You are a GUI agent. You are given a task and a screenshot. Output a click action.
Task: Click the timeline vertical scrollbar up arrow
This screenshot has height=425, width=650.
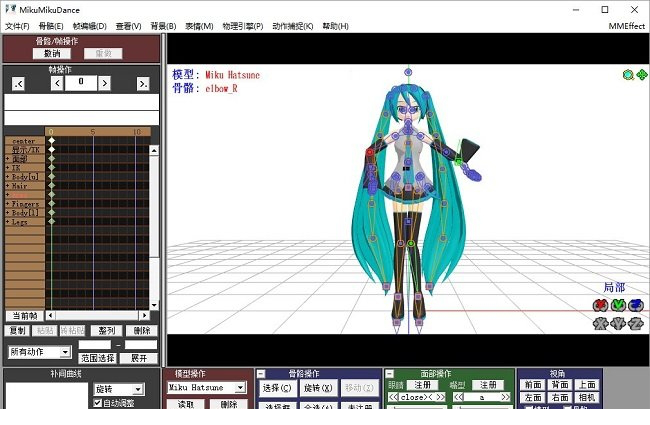[x=154, y=151]
